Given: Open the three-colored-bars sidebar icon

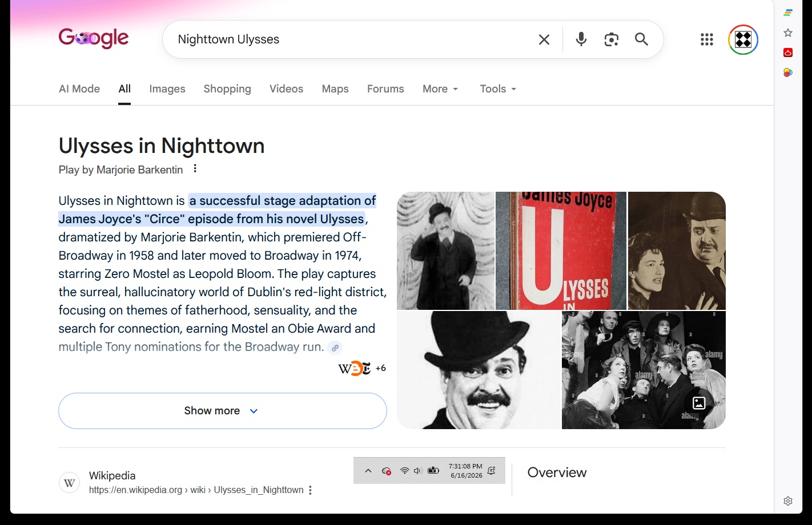Looking at the screenshot, I should click(788, 13).
